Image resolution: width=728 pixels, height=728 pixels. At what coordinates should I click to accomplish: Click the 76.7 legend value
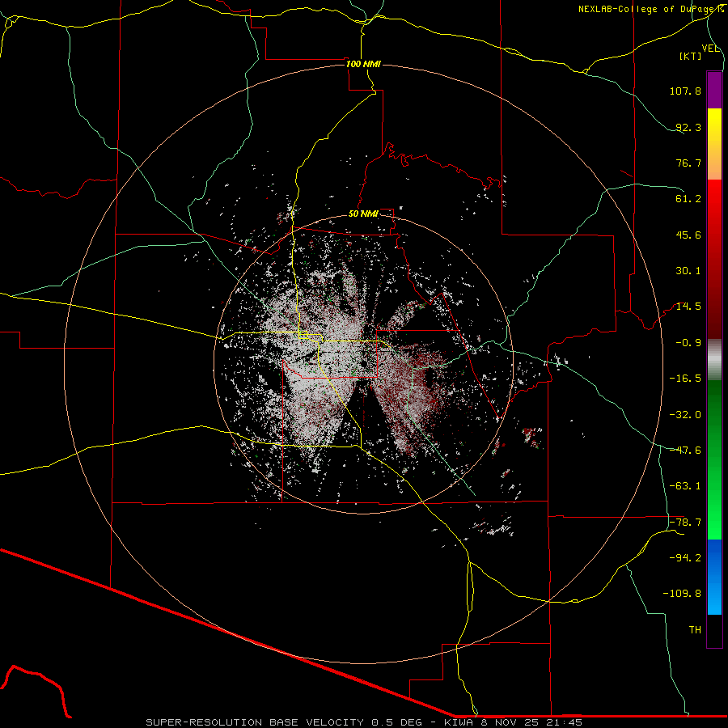[688, 163]
